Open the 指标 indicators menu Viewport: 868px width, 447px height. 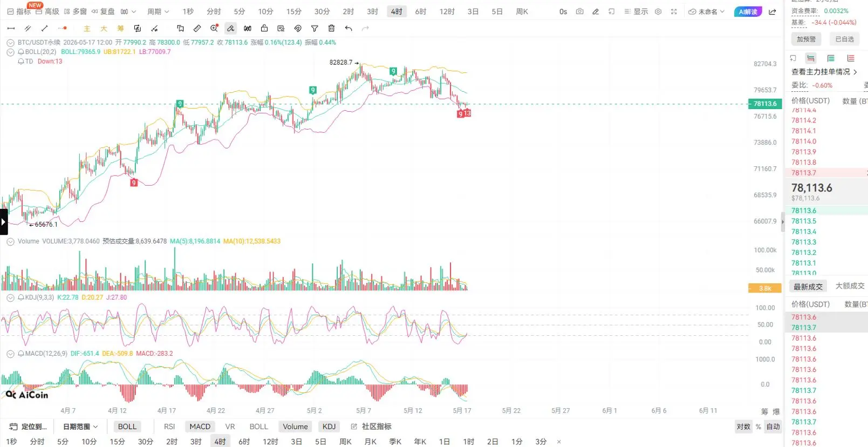pyautogui.click(x=19, y=11)
